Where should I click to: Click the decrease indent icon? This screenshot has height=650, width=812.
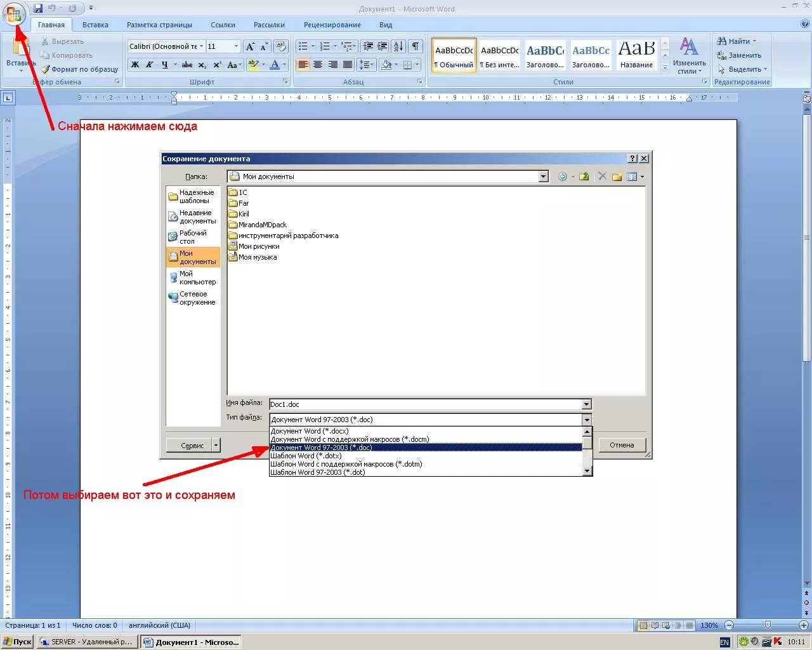coord(368,46)
